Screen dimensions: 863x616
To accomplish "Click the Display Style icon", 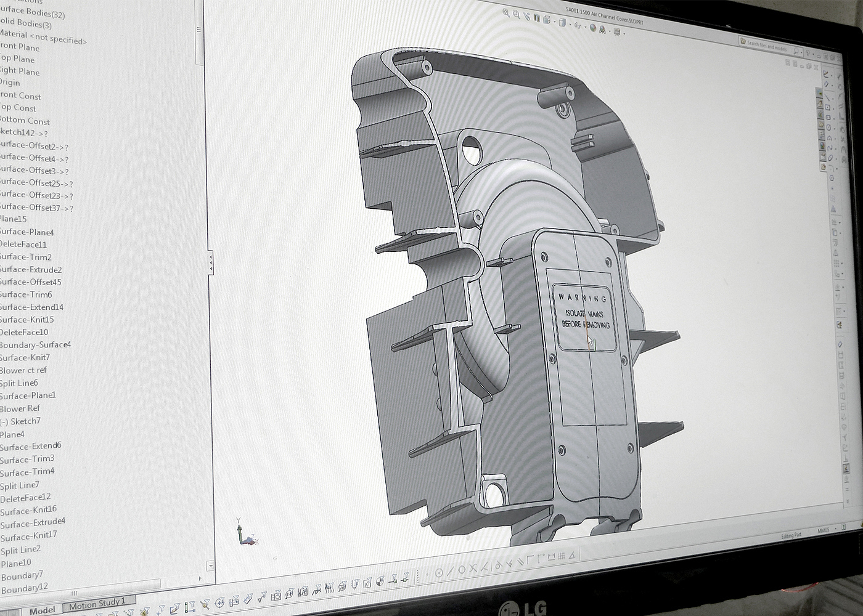I will (x=562, y=23).
